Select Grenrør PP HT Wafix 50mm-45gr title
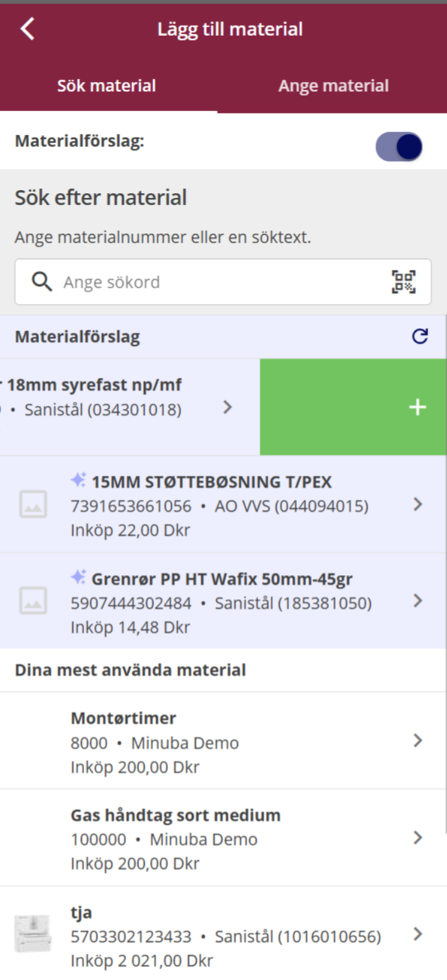Screen dimensions: 447x980 pyautogui.click(x=222, y=579)
